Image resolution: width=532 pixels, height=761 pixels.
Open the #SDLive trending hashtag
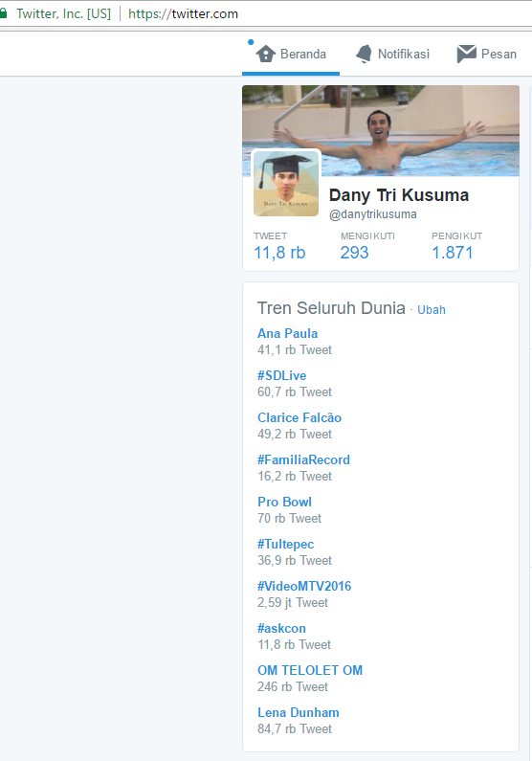tap(281, 375)
